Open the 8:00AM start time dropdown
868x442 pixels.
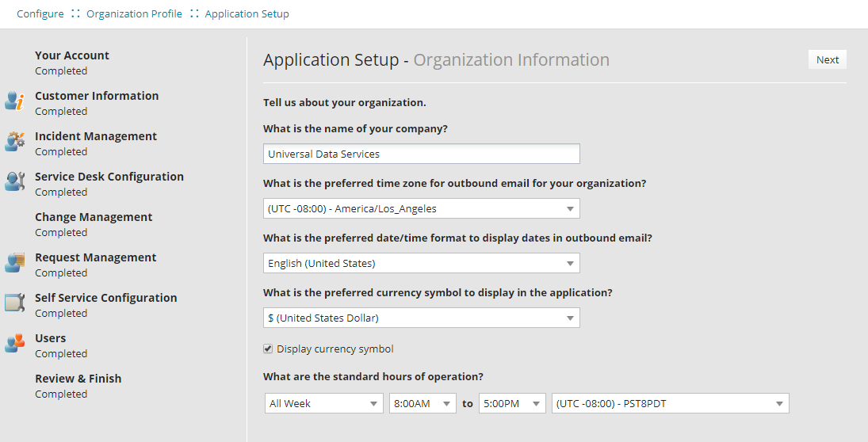pyautogui.click(x=423, y=404)
